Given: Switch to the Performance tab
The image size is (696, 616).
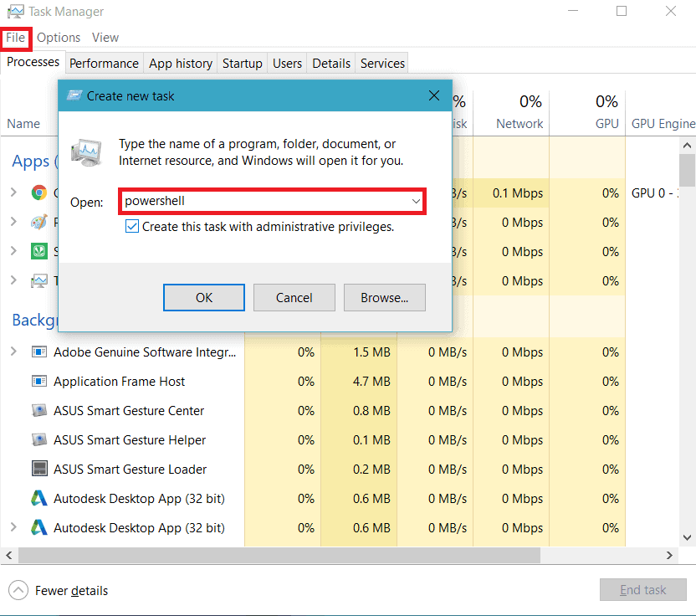Looking at the screenshot, I should click(x=104, y=63).
